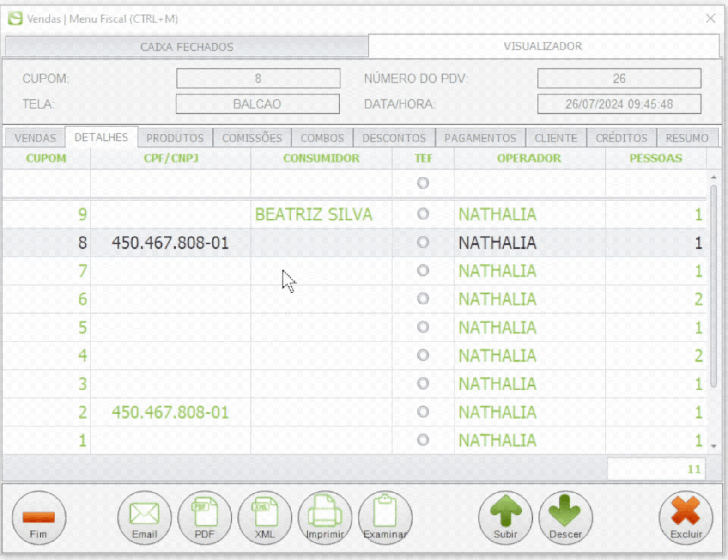728x560 pixels.
Task: Select cupom number 5 cell
Action: tap(47, 328)
